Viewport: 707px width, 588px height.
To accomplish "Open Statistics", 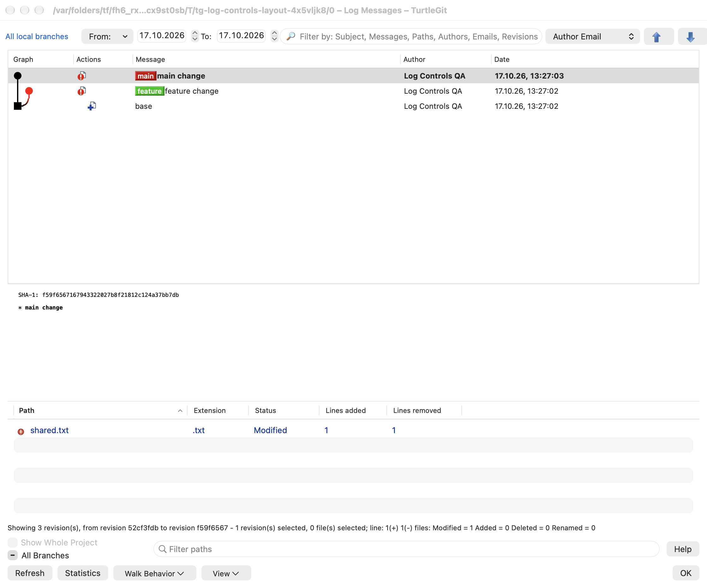I will (x=82, y=573).
